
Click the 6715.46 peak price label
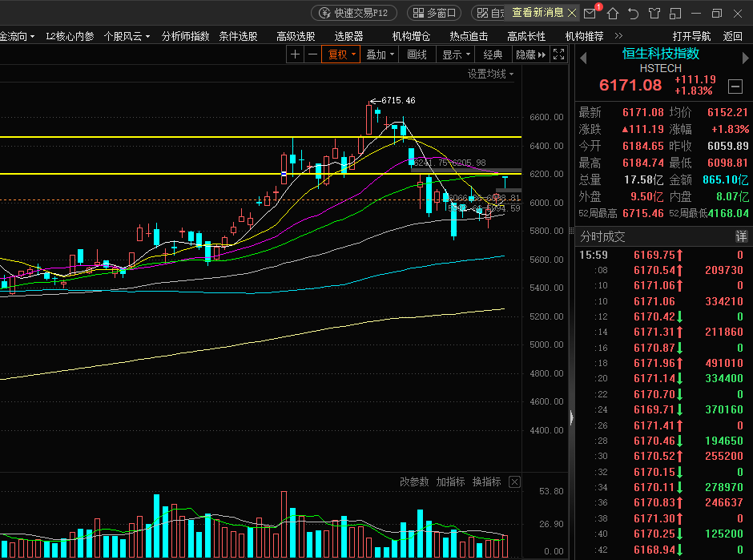coord(398,100)
